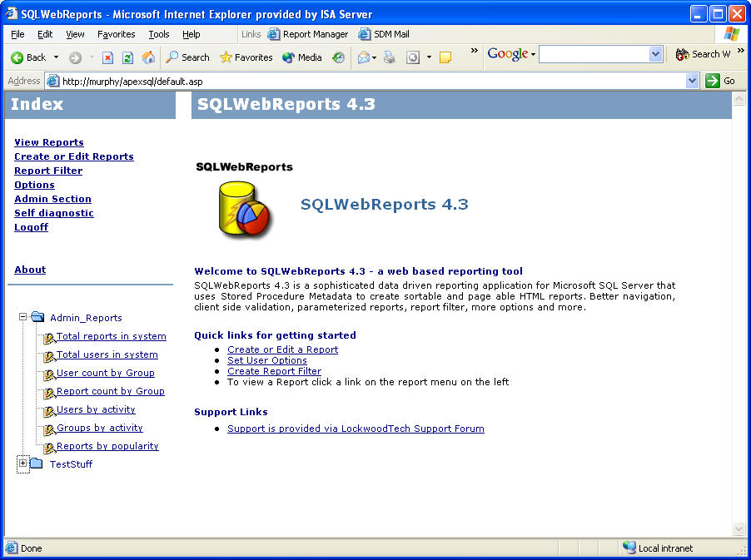Image resolution: width=751 pixels, height=560 pixels.
Task: Click the TestStuff folder icon
Action: pos(37,463)
